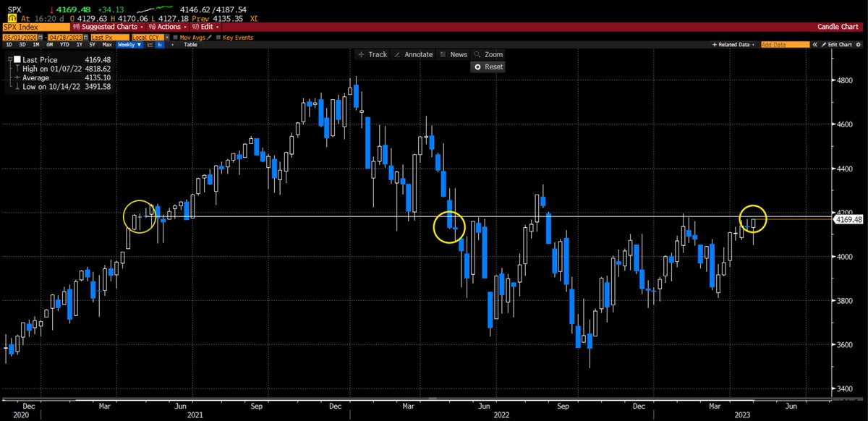Screen dimensions: 868x421
Task: Select the 5Y time range
Action: 92,45
